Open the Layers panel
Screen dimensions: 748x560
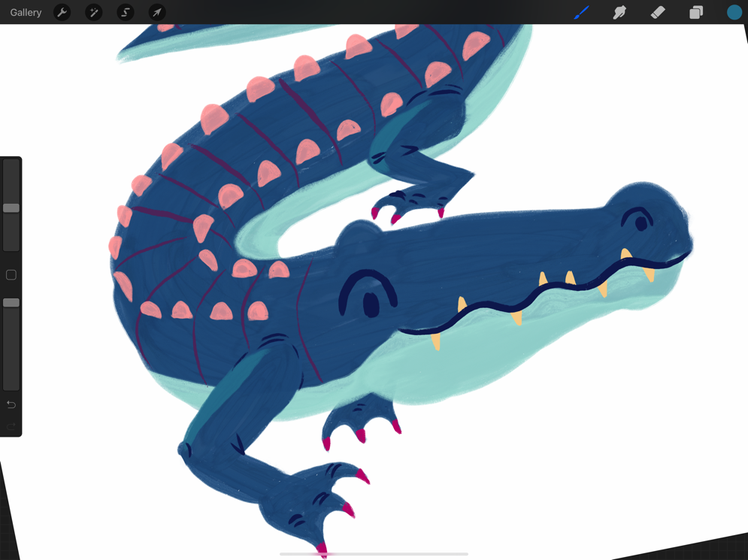(696, 12)
